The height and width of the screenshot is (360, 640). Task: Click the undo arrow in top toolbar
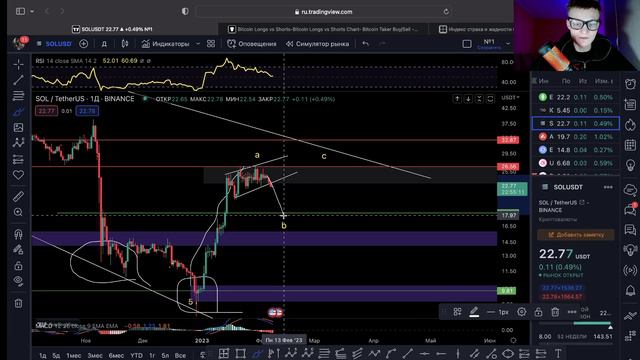(x=365, y=44)
